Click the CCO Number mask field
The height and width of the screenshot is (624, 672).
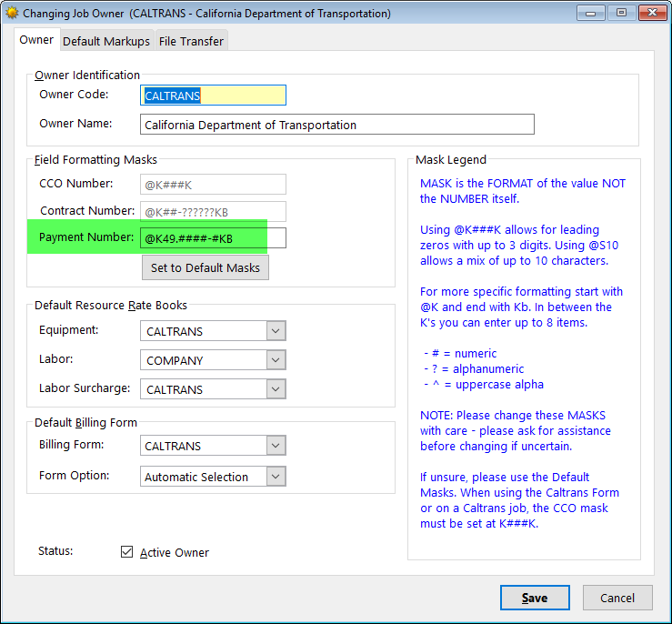(x=213, y=185)
